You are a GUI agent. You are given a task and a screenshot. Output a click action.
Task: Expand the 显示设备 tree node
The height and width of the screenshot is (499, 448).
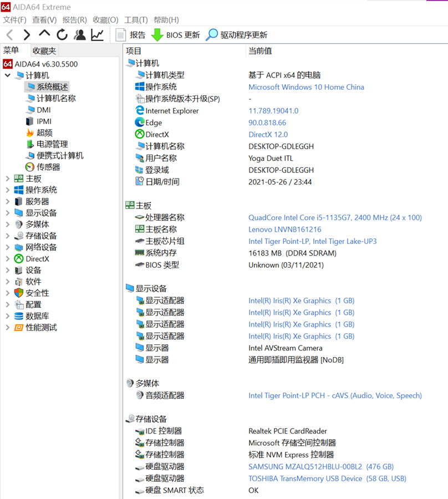(8, 213)
